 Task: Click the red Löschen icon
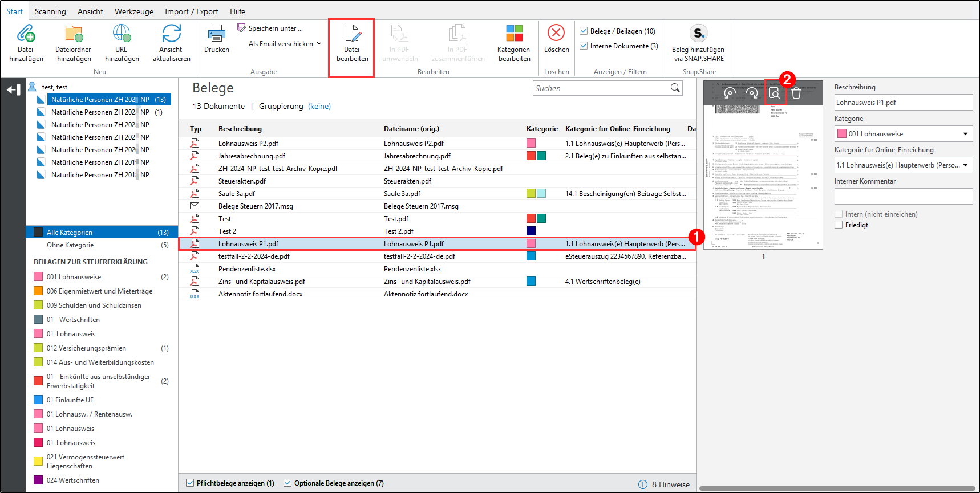click(x=556, y=32)
